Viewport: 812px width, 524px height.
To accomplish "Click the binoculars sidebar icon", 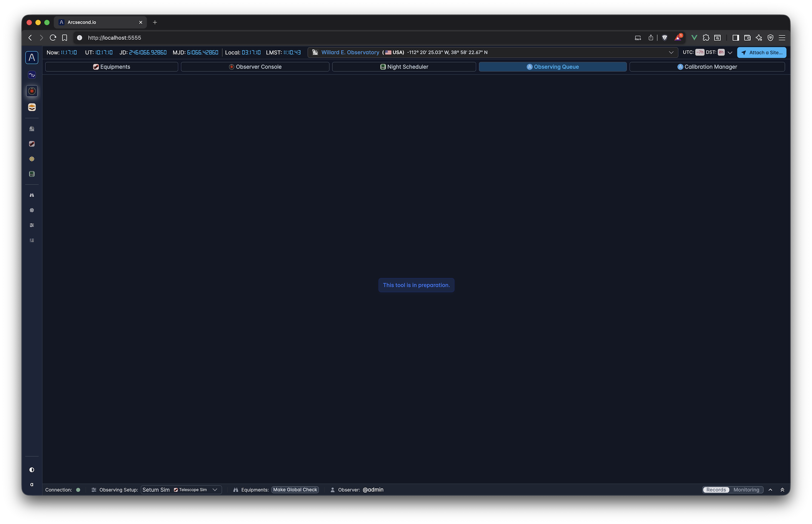I will point(32,195).
